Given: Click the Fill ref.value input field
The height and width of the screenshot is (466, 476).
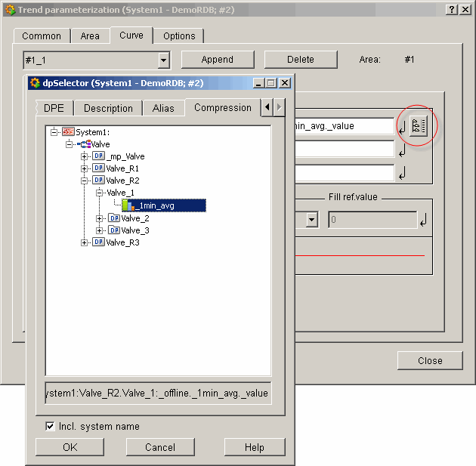Looking at the screenshot, I should 372,220.
